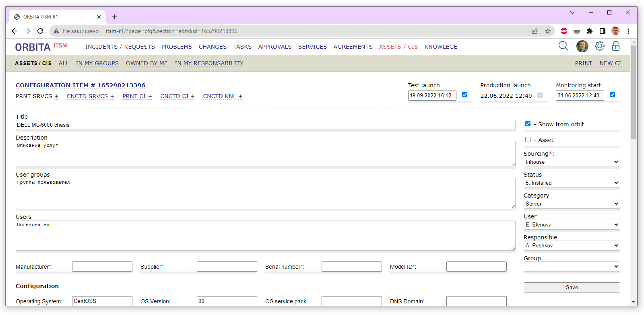Image resolution: width=644 pixels, height=315 pixels.
Task: Expand the Status dropdown
Action: point(571,183)
